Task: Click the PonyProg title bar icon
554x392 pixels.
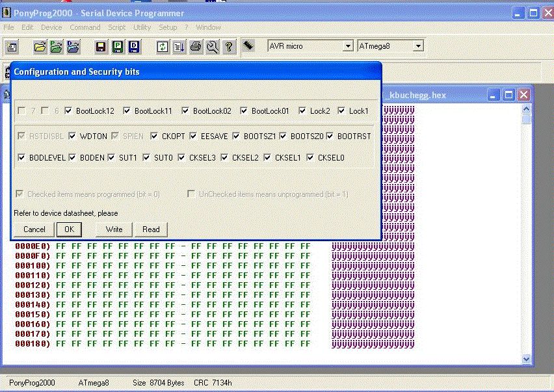Action: pyautogui.click(x=7, y=13)
